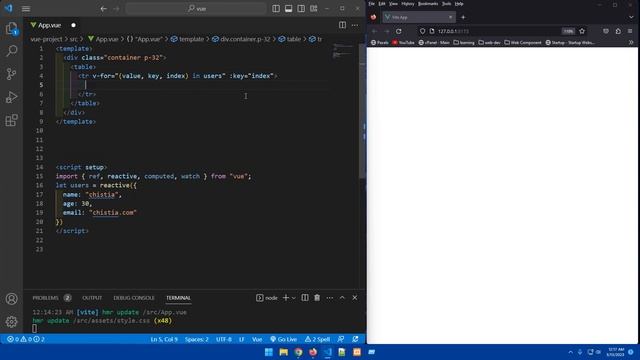Screen dimensions: 640x360
Task: Open the YouTube bookmark
Action: (404, 42)
